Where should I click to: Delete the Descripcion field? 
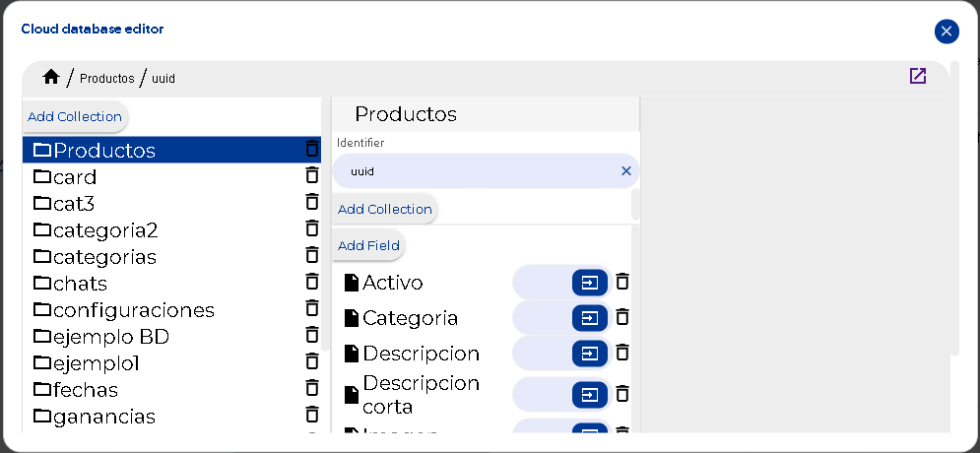click(x=621, y=353)
